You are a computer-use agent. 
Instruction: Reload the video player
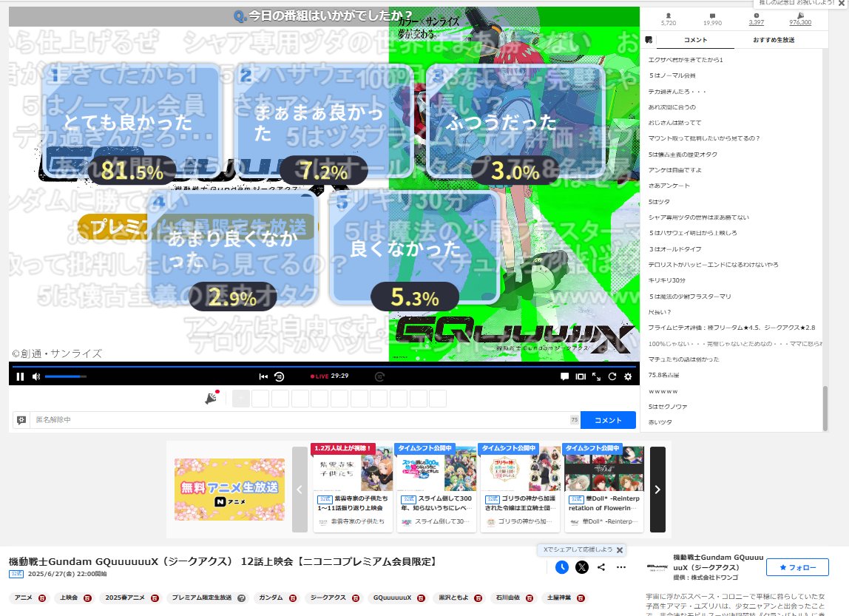pyautogui.click(x=612, y=376)
